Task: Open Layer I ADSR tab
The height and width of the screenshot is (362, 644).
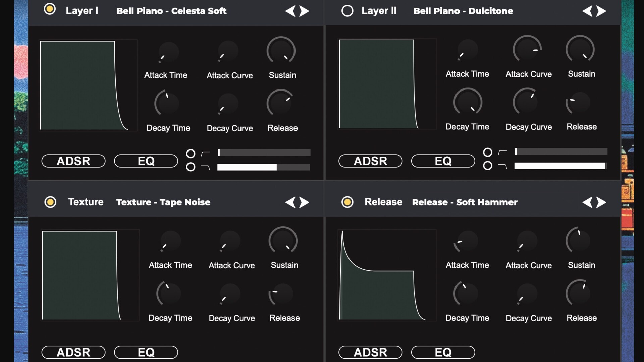Action: coord(73,161)
